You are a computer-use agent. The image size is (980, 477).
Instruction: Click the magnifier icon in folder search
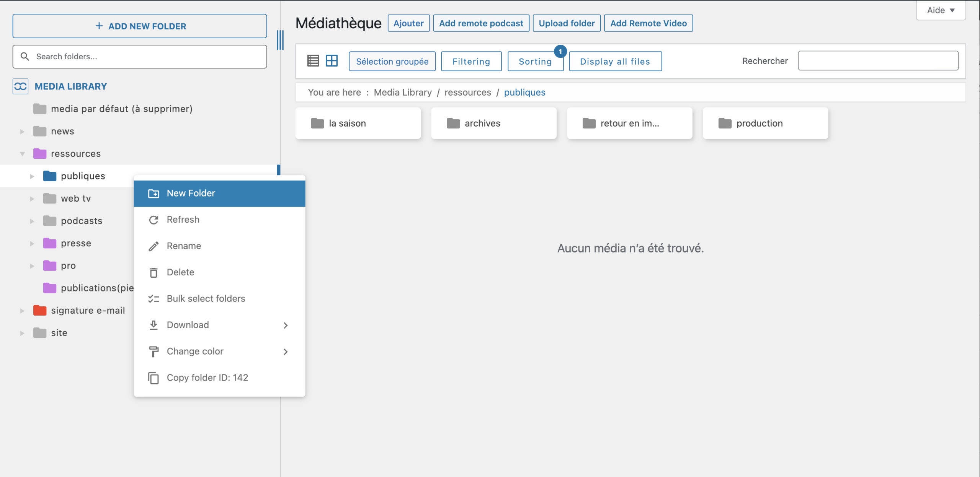coord(25,57)
